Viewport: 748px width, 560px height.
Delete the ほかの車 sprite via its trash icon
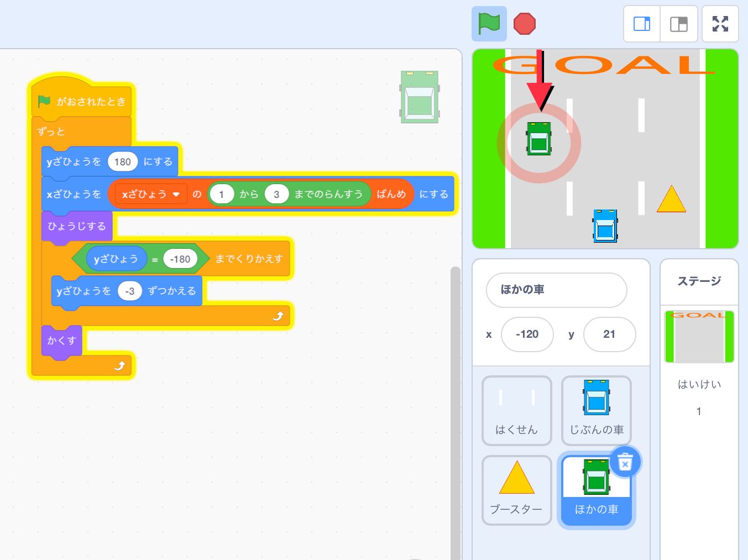pos(625,462)
